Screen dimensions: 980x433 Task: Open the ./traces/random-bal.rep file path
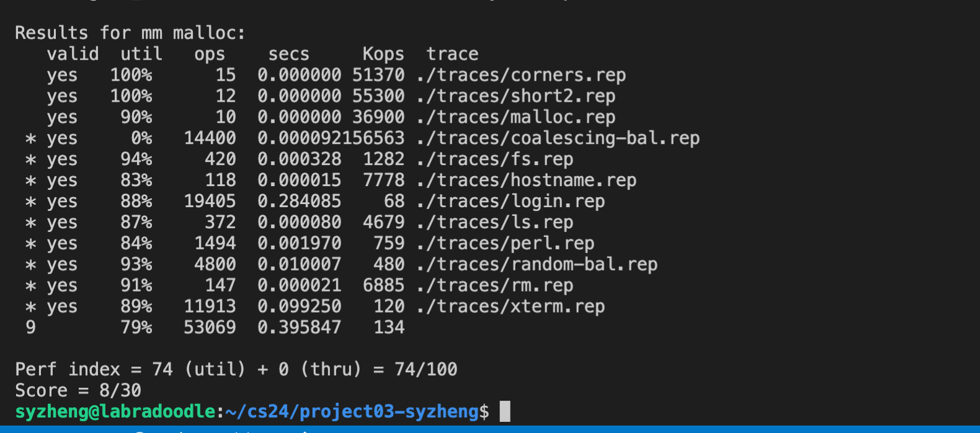(537, 265)
